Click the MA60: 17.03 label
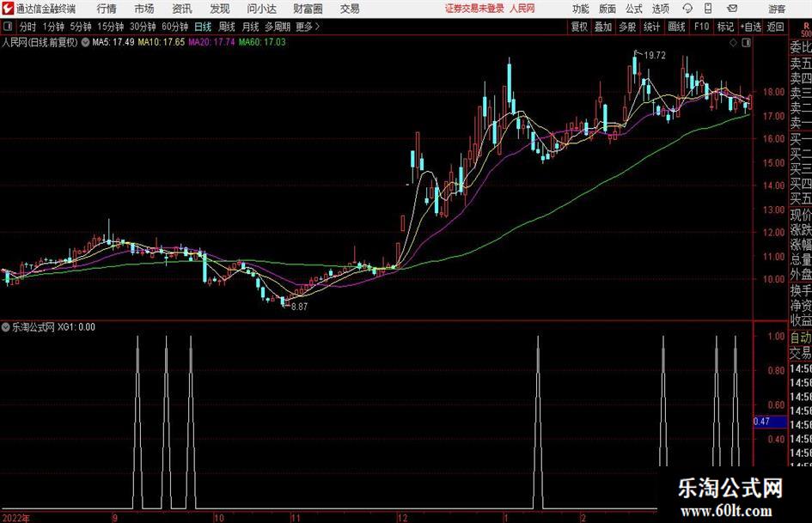 262,42
